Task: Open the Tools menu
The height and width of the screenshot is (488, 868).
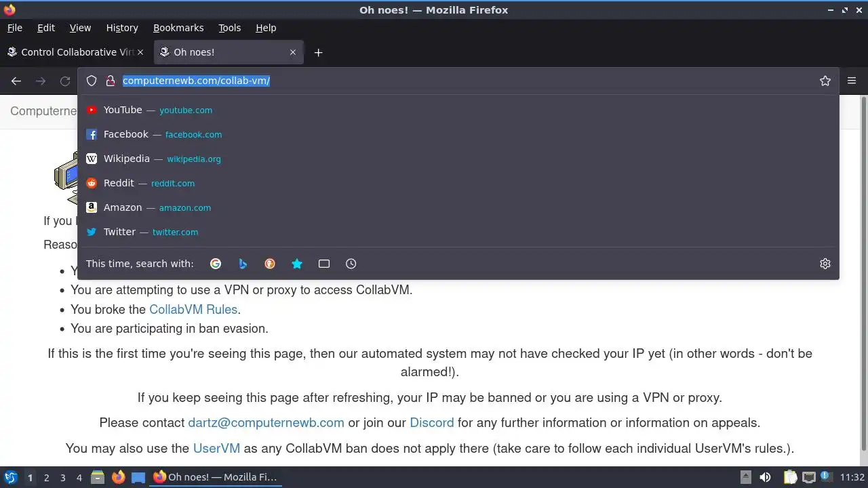Action: [x=229, y=28]
